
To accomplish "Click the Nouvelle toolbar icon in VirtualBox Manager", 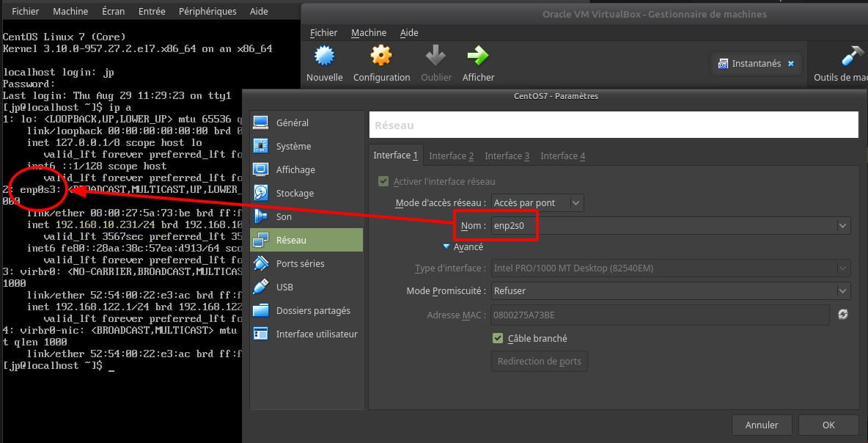I will (324, 56).
